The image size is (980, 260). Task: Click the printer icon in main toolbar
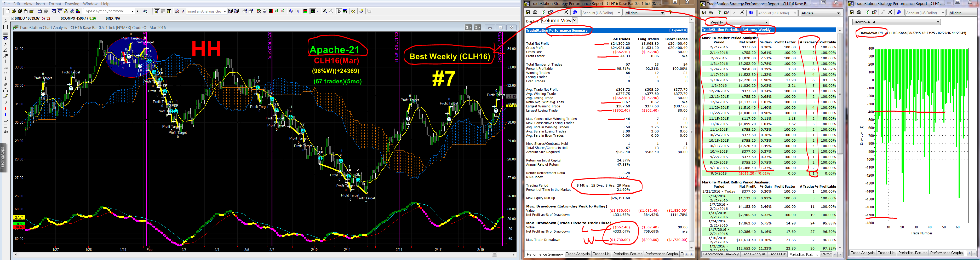coord(46,11)
